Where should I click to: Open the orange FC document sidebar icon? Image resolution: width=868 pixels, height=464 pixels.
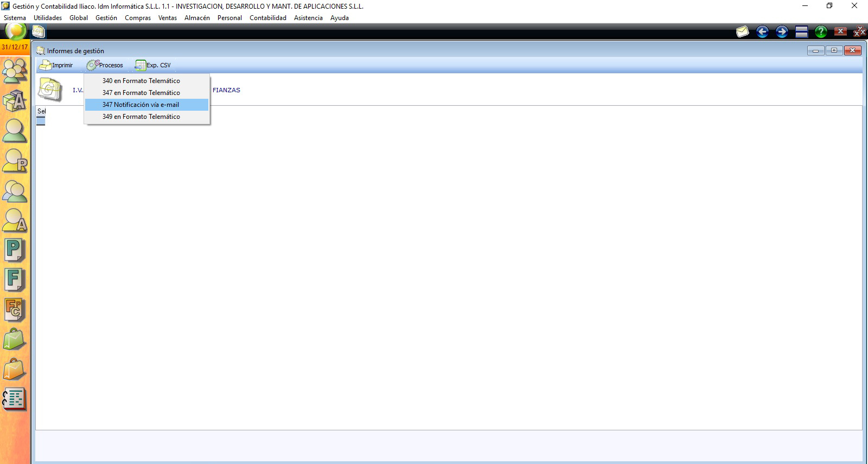pos(15,310)
